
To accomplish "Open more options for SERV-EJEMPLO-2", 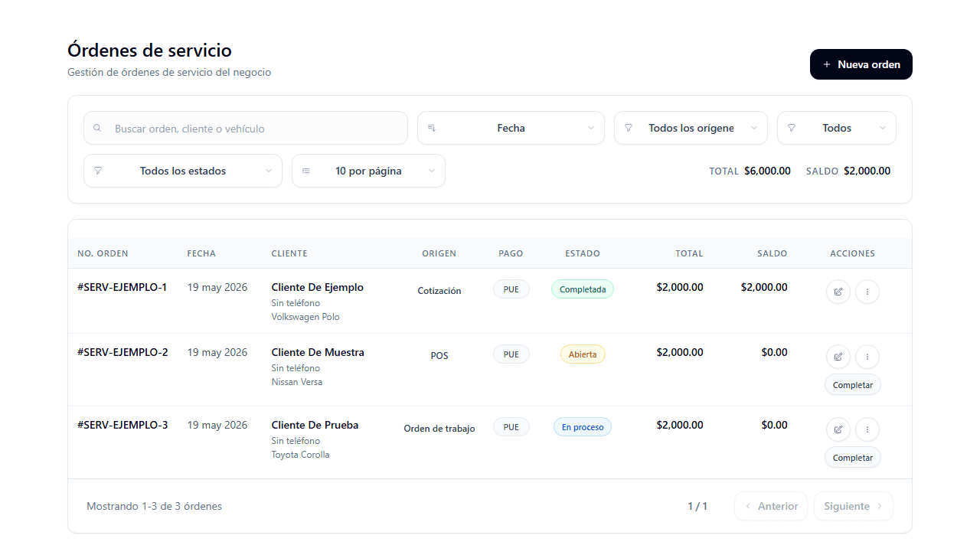I will [x=867, y=357].
